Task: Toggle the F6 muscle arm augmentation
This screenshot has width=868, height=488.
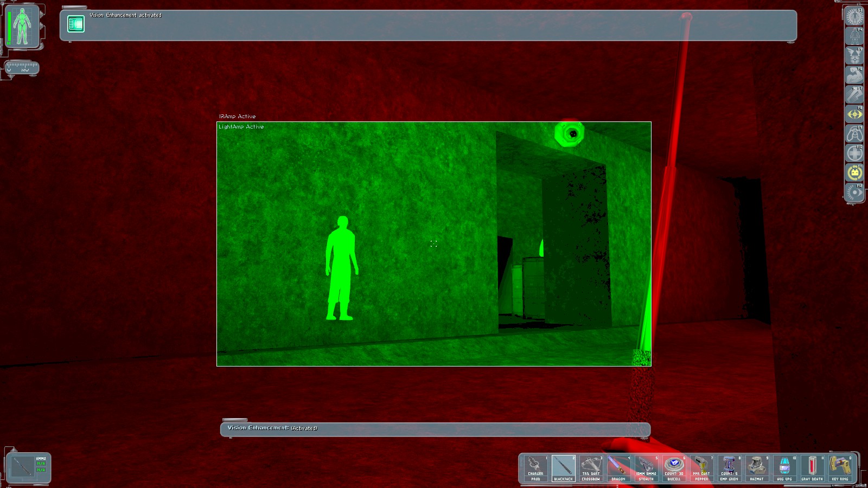Action: [854, 75]
